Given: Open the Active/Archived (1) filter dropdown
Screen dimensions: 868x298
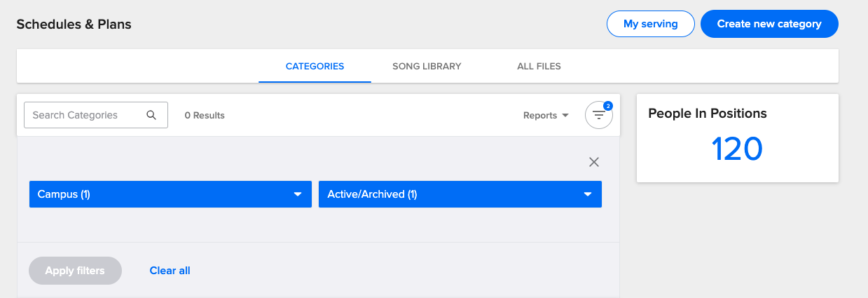Looking at the screenshot, I should click(x=460, y=194).
